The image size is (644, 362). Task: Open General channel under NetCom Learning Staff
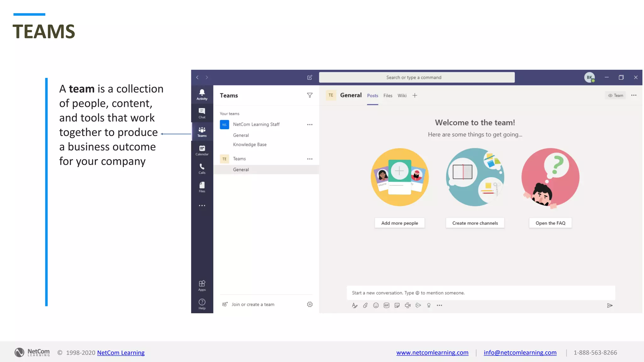click(241, 135)
